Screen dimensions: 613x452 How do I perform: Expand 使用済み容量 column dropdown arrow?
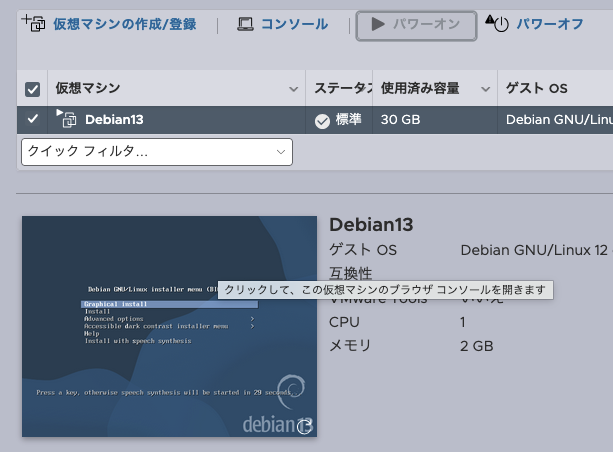(486, 89)
